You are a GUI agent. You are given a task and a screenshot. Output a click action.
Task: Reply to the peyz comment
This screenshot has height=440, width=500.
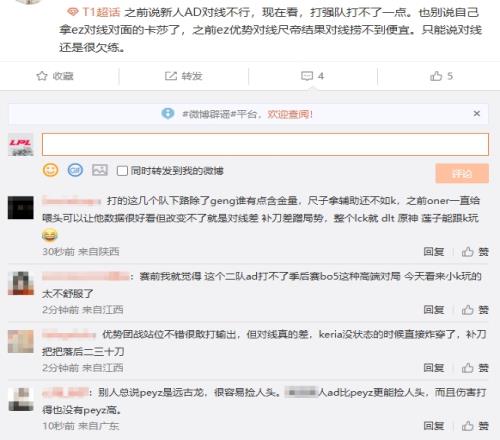(434, 426)
